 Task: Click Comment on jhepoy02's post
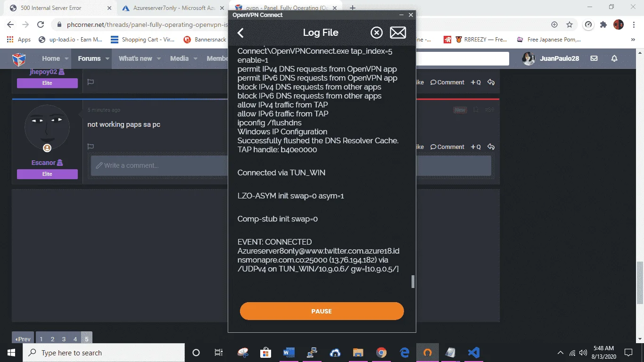pos(447,82)
